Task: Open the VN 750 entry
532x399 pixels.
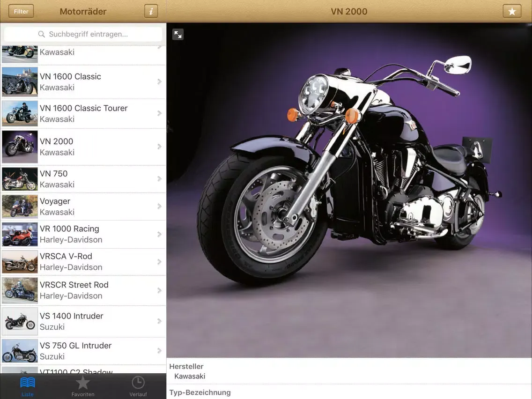Action: tap(83, 179)
